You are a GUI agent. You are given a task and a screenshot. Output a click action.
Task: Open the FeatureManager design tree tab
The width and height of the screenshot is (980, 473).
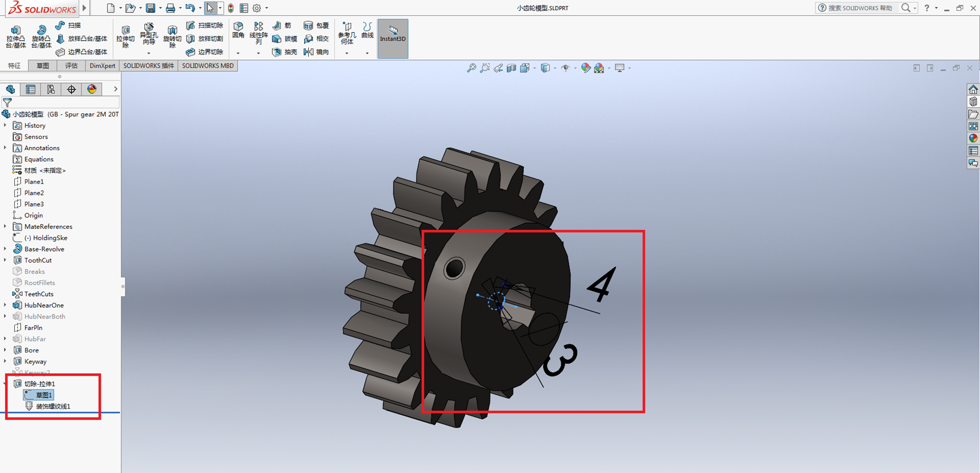11,89
